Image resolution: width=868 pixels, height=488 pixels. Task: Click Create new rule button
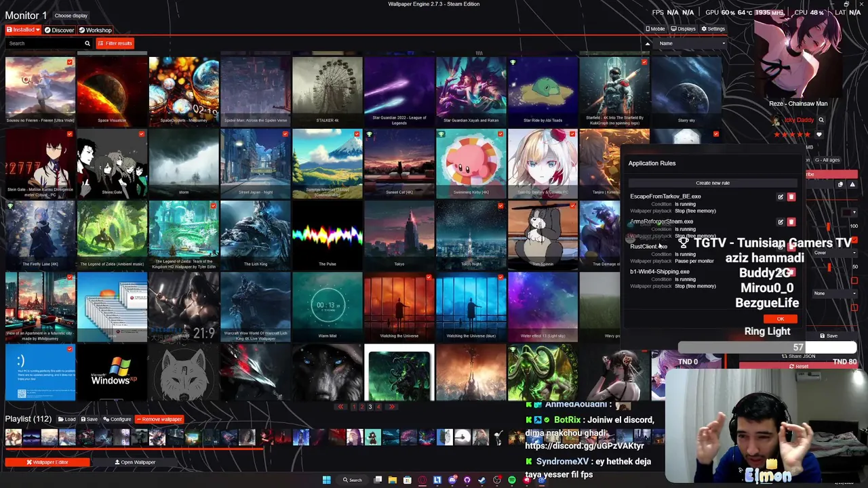(713, 183)
